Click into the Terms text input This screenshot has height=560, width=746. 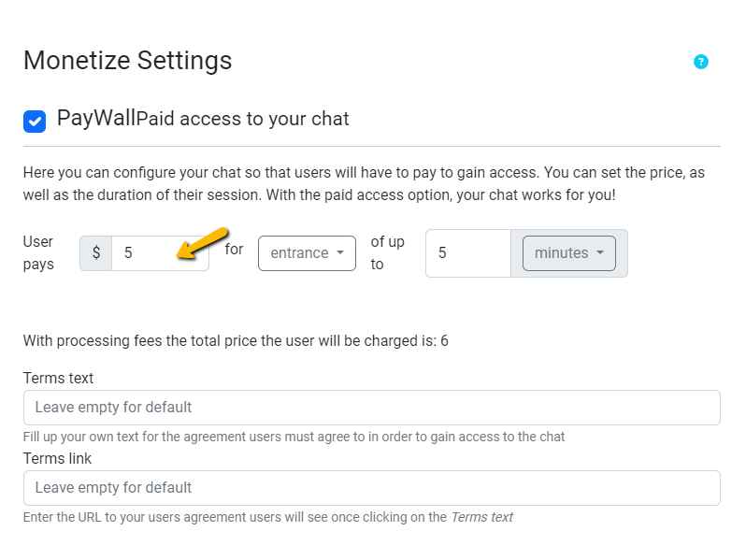coord(371,408)
